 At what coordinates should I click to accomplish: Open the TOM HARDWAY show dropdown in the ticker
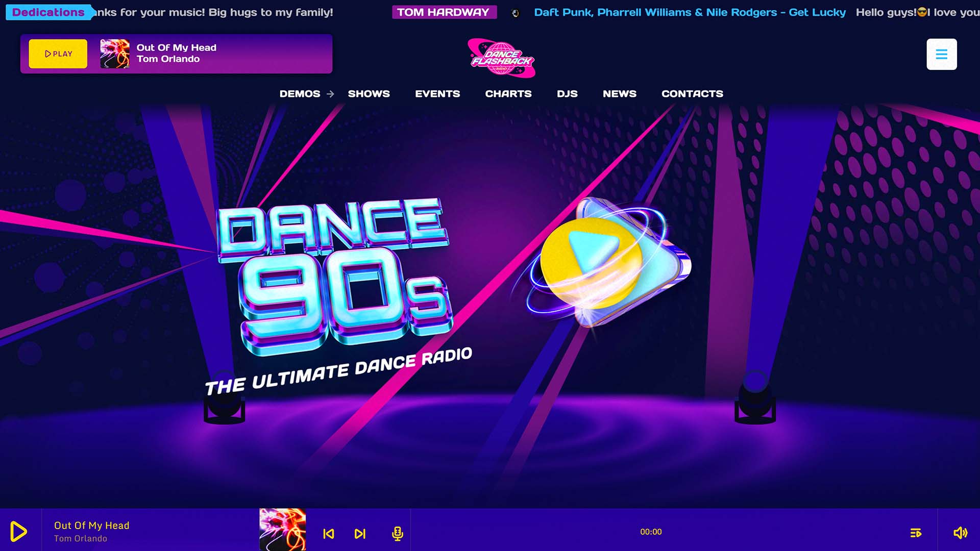pyautogui.click(x=444, y=12)
